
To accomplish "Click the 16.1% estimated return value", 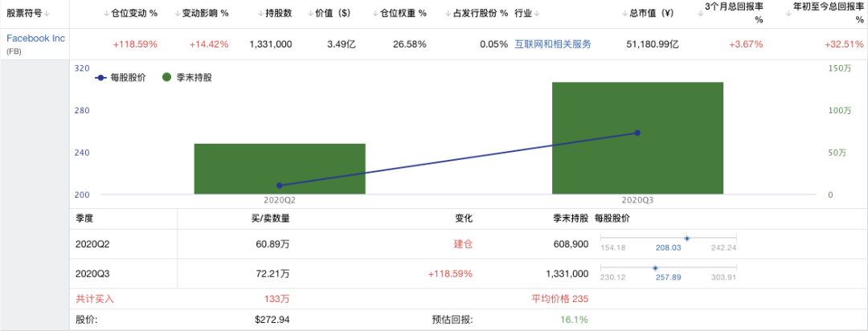I will pyautogui.click(x=574, y=320).
